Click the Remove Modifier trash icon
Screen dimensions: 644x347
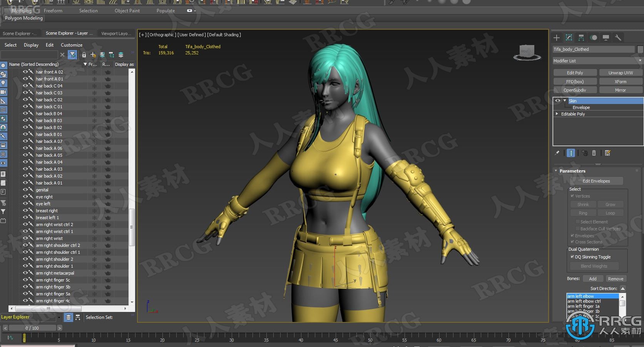coord(594,153)
